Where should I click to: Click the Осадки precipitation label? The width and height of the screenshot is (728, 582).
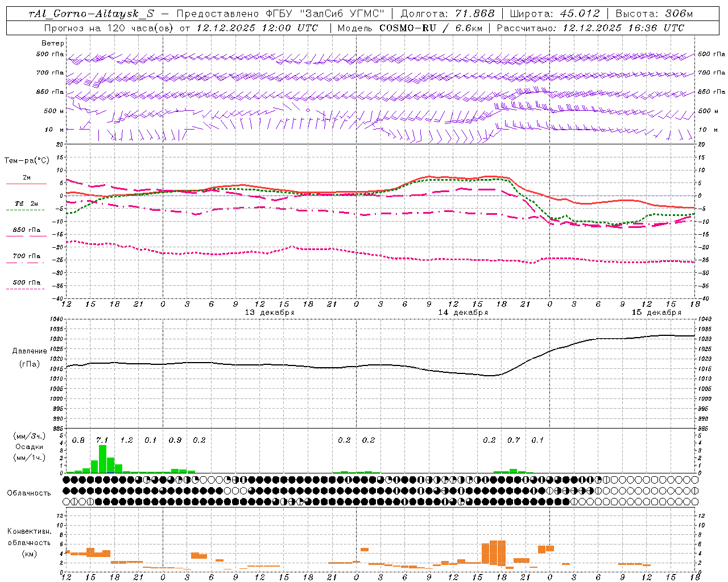[29, 447]
